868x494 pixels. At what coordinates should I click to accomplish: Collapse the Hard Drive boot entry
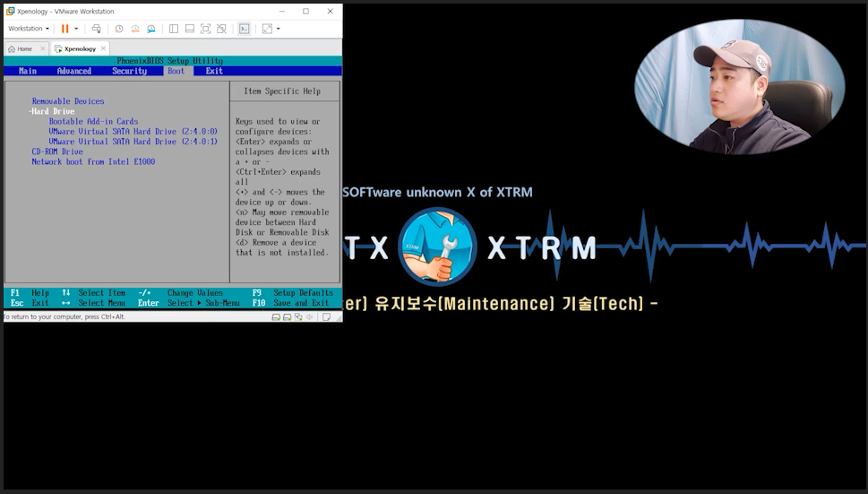pos(51,111)
